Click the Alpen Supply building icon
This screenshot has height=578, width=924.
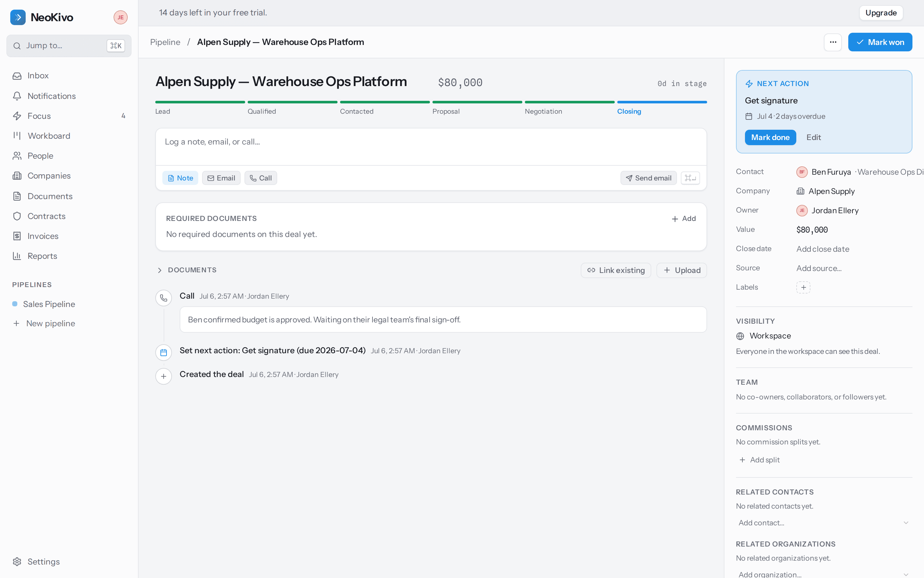click(800, 191)
